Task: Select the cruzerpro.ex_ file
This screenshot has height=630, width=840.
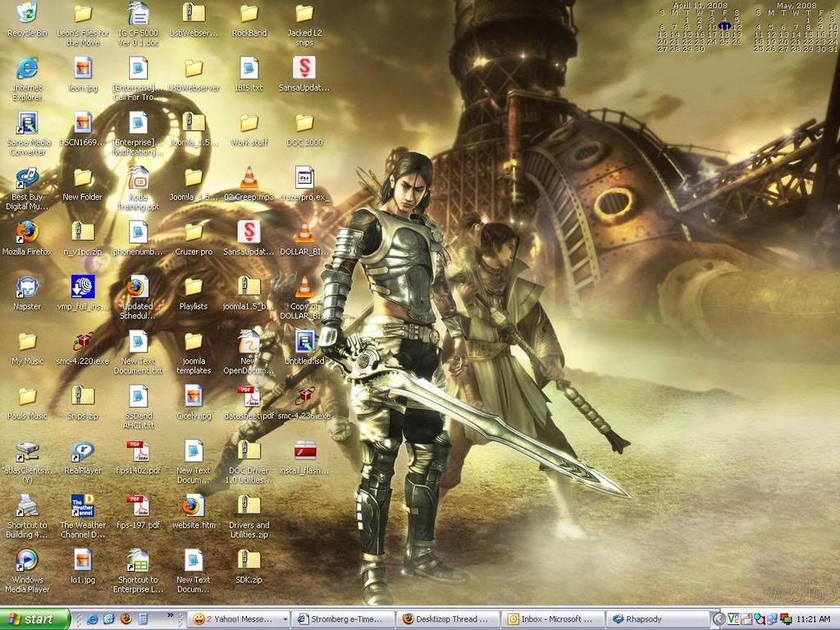Action: pos(304,184)
